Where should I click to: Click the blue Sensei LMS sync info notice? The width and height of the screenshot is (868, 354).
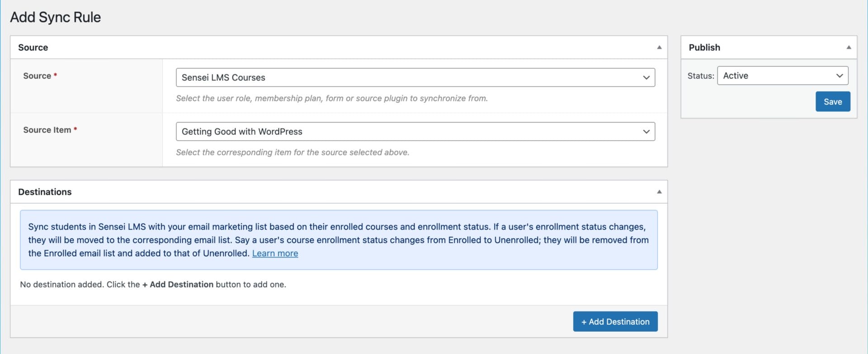[x=339, y=240]
